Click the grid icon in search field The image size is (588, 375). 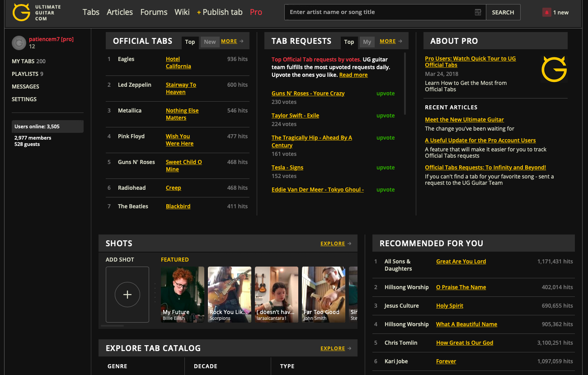(478, 12)
